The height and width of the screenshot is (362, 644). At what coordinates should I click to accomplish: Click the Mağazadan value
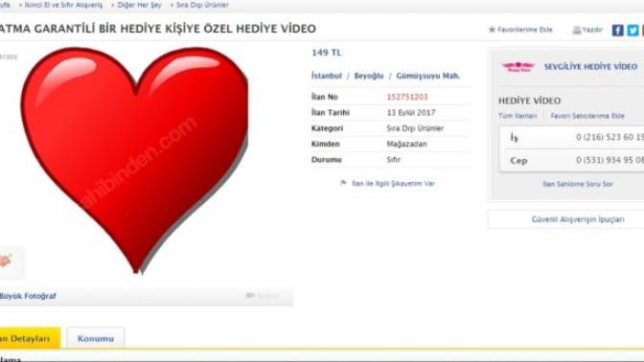(406, 144)
